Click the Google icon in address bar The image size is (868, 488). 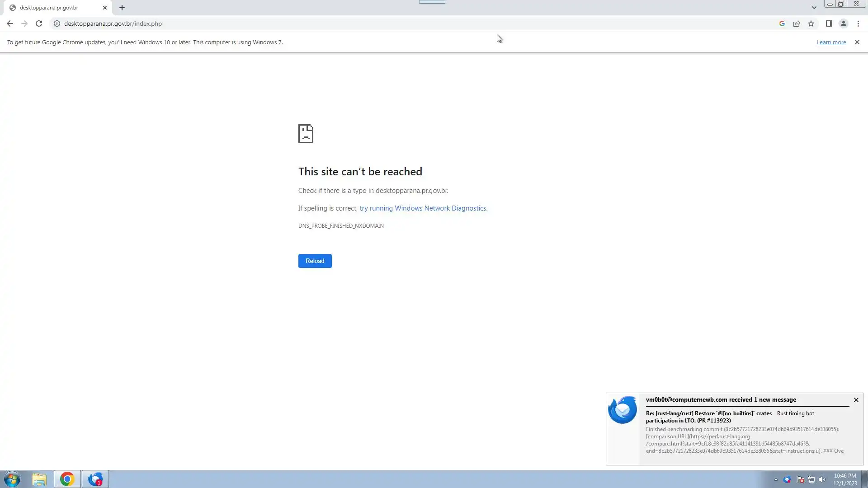pos(782,23)
